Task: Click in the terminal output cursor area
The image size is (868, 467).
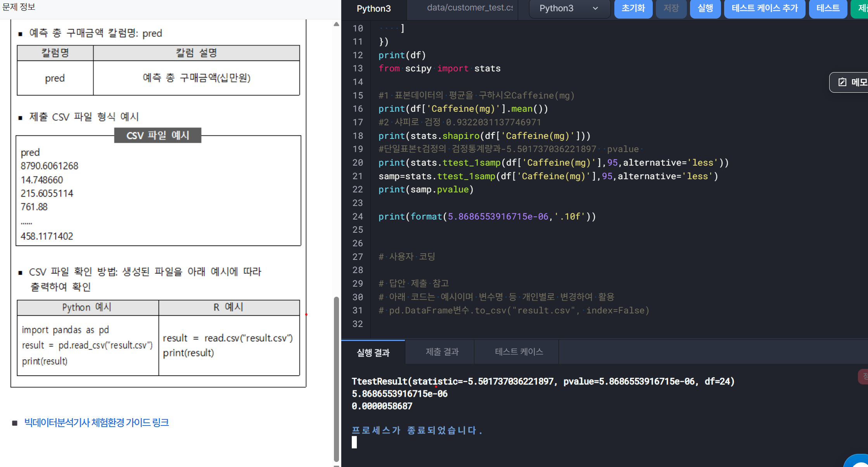Action: [354, 443]
